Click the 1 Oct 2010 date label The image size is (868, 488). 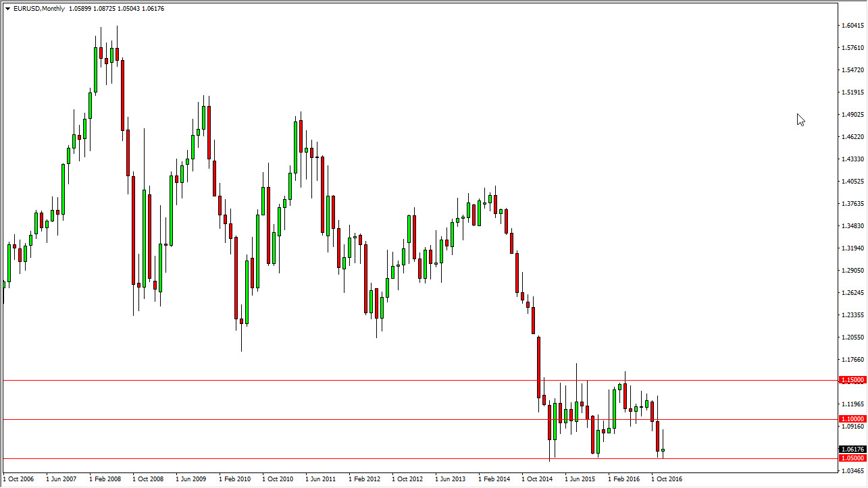click(x=278, y=479)
